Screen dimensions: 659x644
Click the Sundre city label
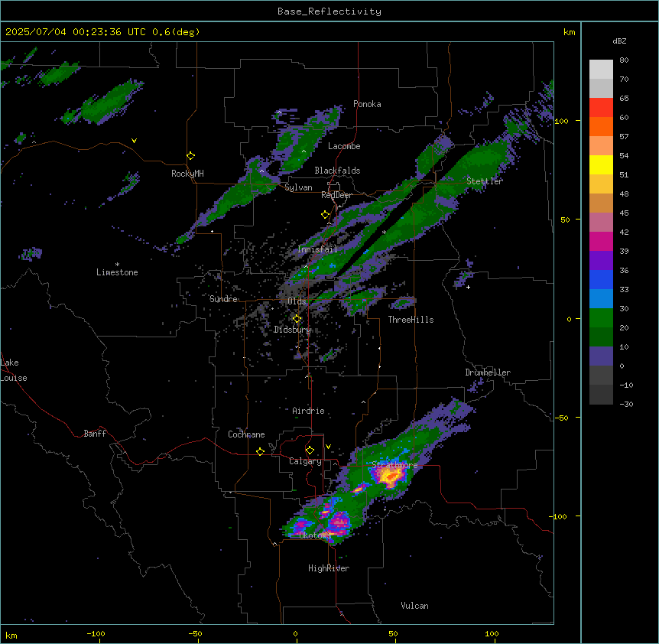223,299
